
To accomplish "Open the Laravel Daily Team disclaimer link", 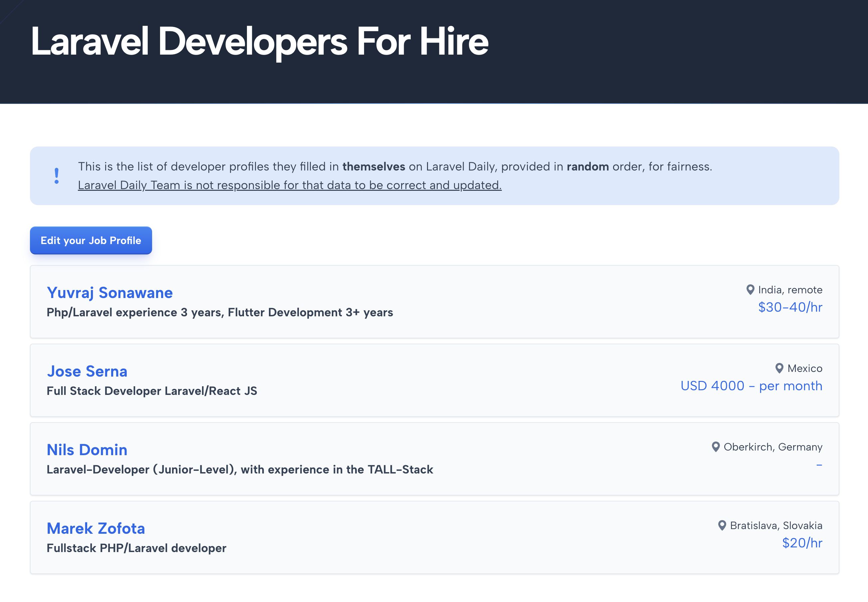I will (x=290, y=185).
